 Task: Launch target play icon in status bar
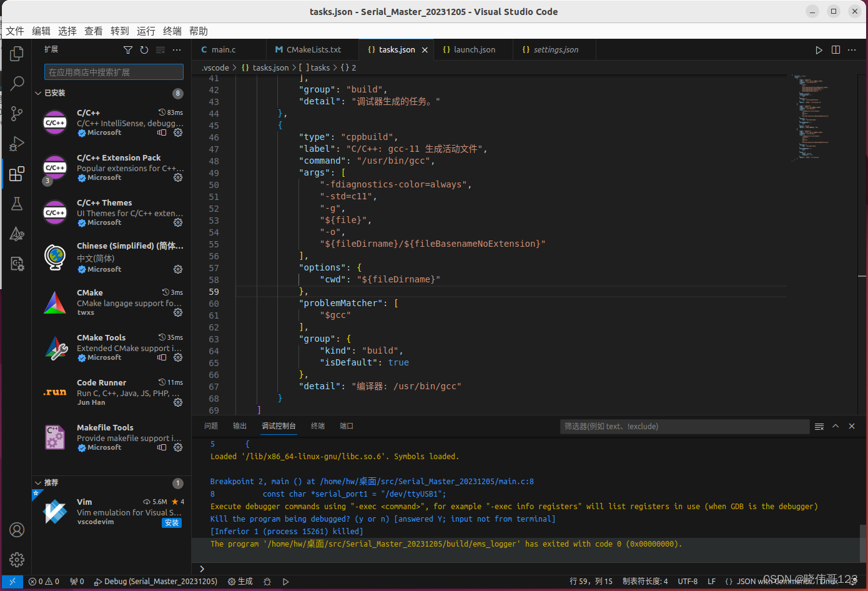tap(285, 582)
